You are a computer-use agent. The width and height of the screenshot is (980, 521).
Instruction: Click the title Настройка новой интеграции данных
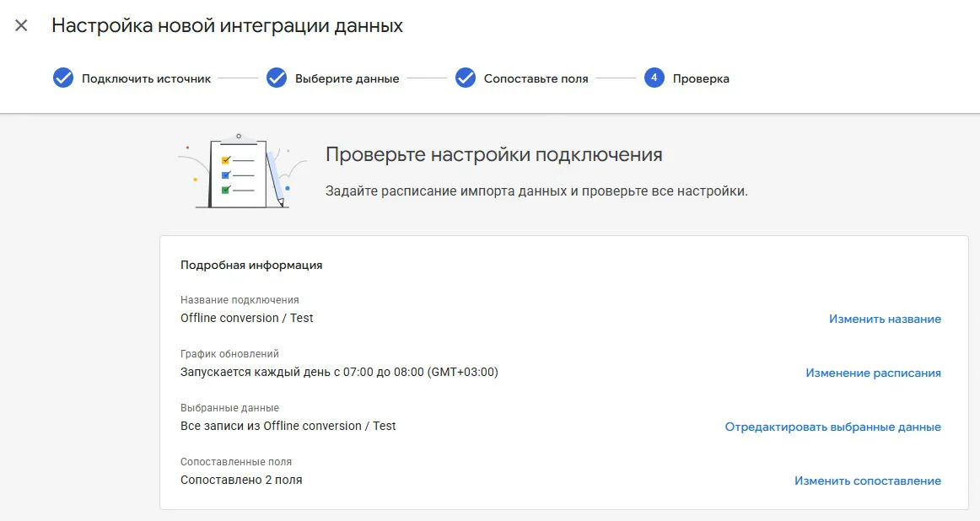coord(227,25)
